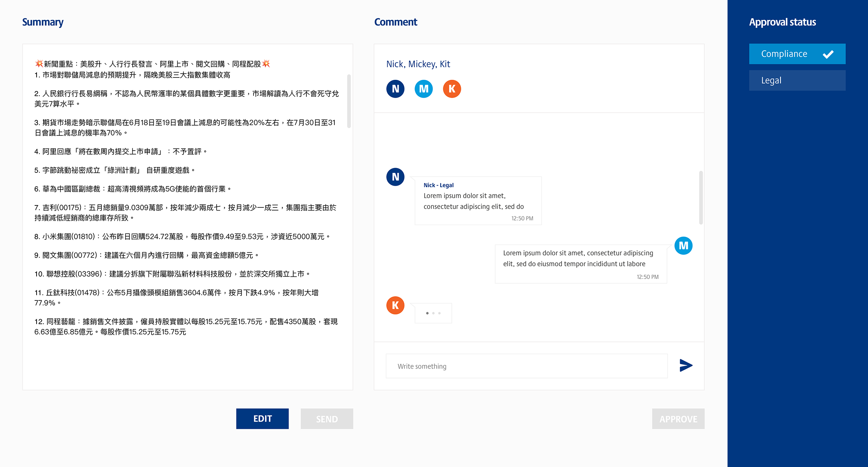
Task: Click the send message arrow icon
Action: coord(686,365)
